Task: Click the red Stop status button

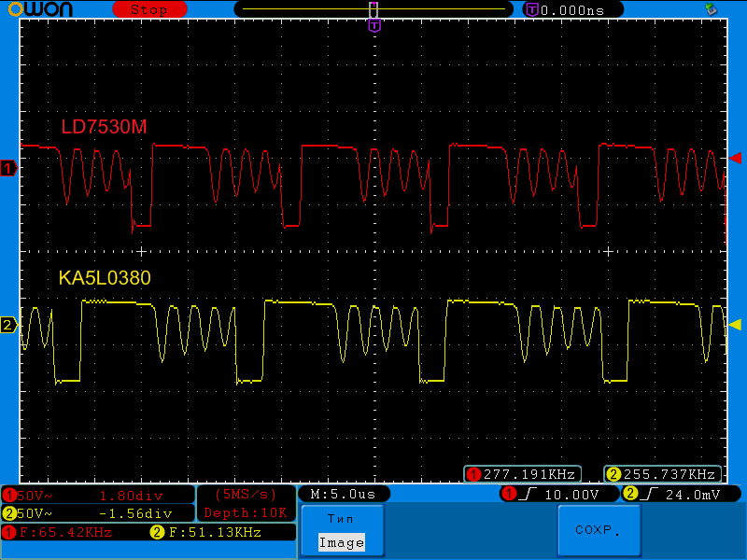Action: click(x=148, y=9)
